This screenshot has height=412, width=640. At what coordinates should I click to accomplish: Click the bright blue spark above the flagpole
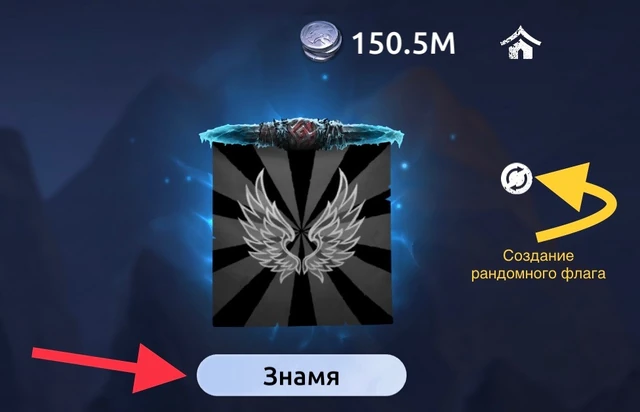coord(325,77)
